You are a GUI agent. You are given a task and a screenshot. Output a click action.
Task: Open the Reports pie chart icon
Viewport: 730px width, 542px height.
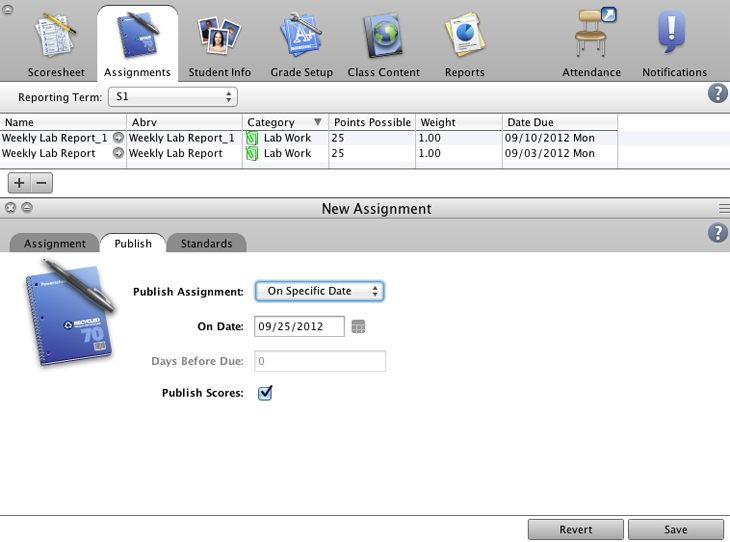tap(464, 38)
